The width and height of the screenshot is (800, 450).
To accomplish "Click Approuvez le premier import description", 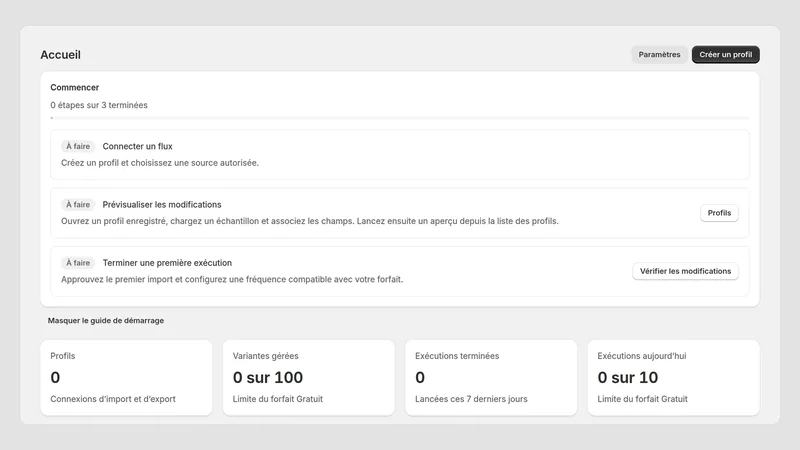I will (x=232, y=280).
